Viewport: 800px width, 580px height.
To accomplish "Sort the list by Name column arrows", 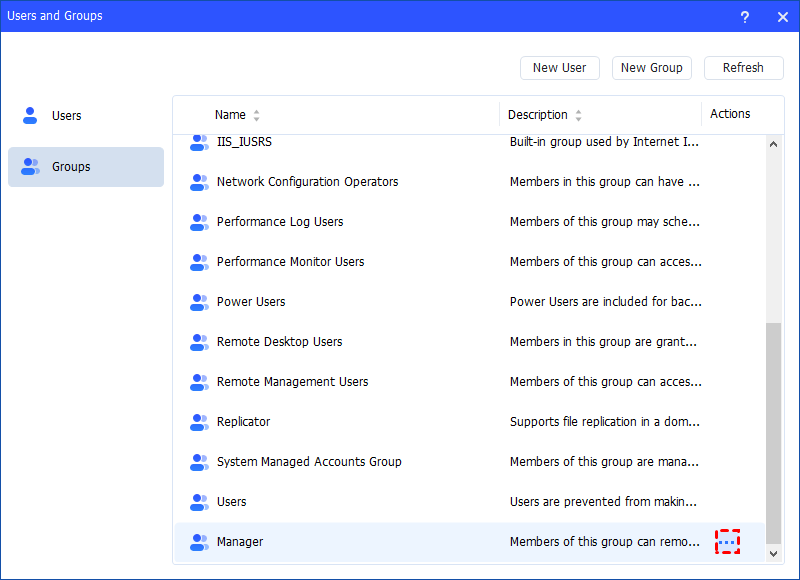I will [x=256, y=115].
